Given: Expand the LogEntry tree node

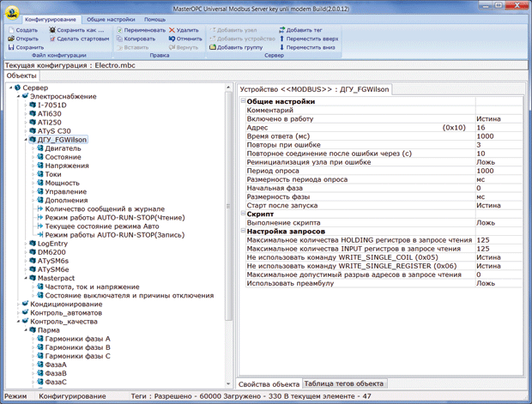Looking at the screenshot, I should pos(26,244).
